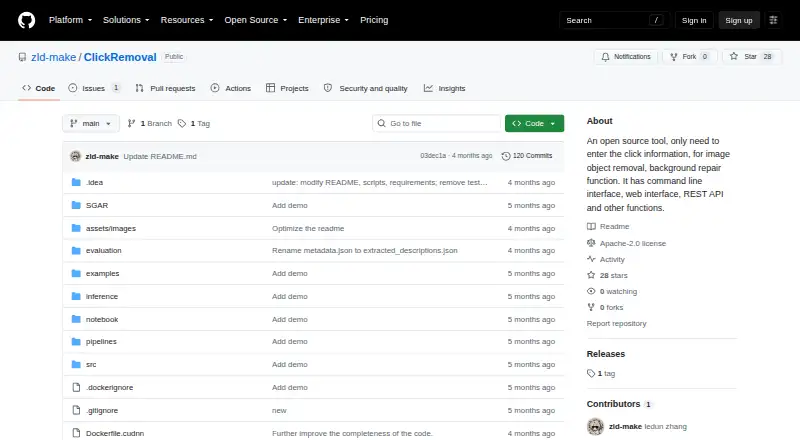Screen dimensions: 800x440
Task: Open the Insights tab
Action: pos(444,88)
